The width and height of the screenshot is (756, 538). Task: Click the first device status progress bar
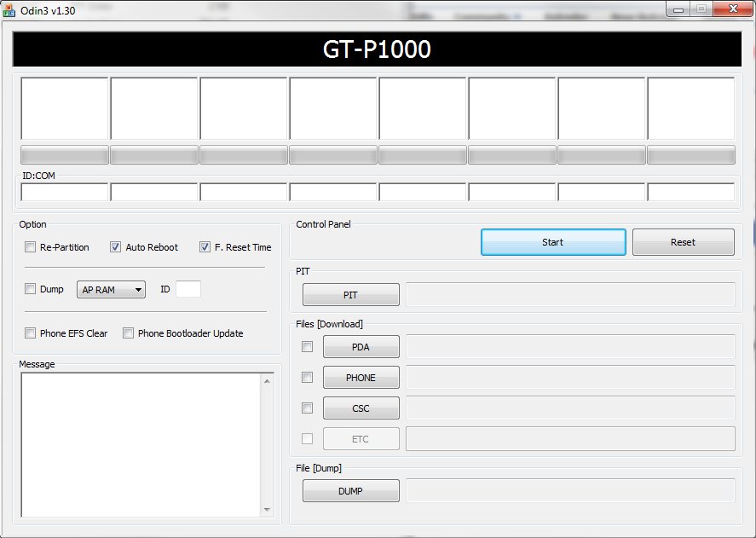65,155
